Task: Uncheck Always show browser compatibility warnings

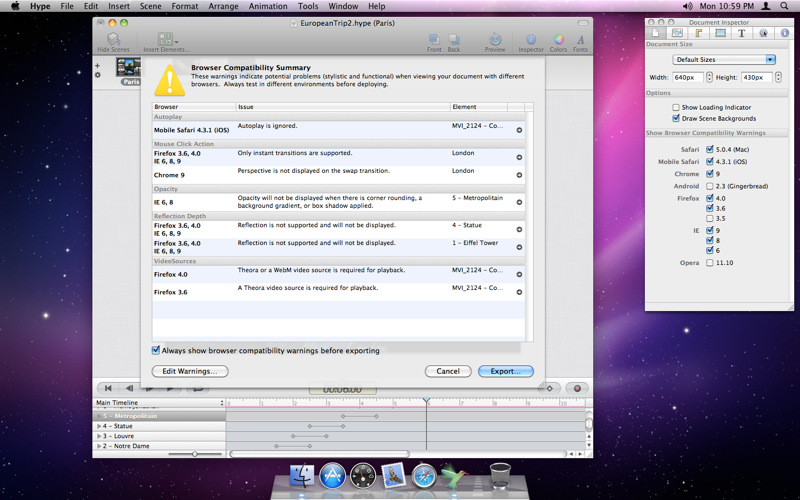Action: 156,350
